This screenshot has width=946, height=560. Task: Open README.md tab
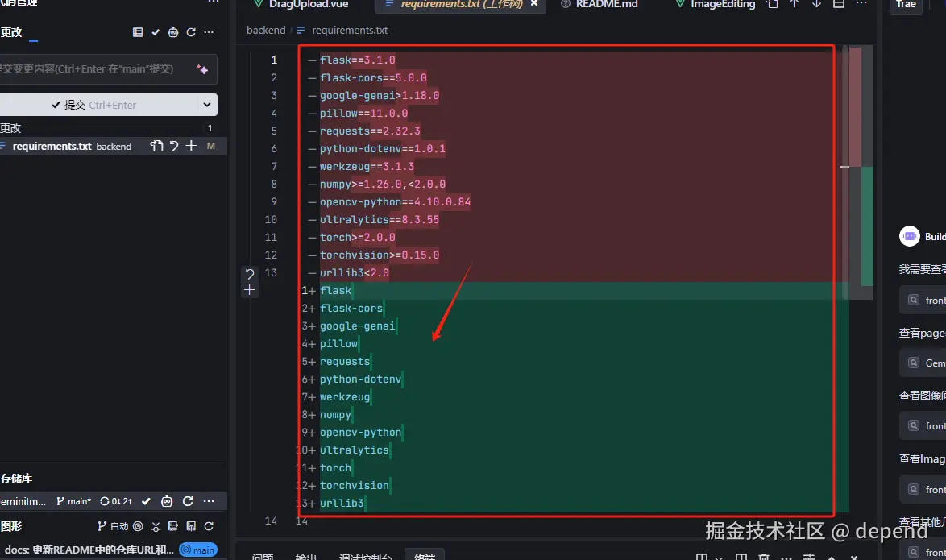click(599, 4)
